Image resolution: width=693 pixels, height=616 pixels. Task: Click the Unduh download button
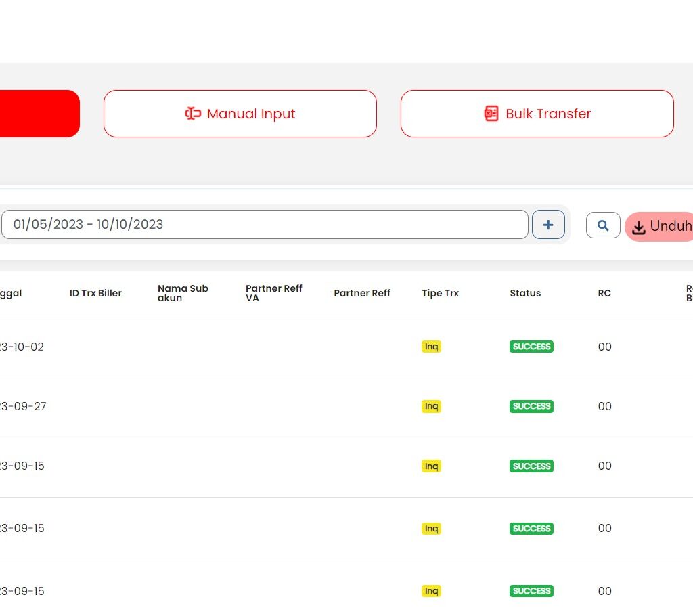point(660,227)
